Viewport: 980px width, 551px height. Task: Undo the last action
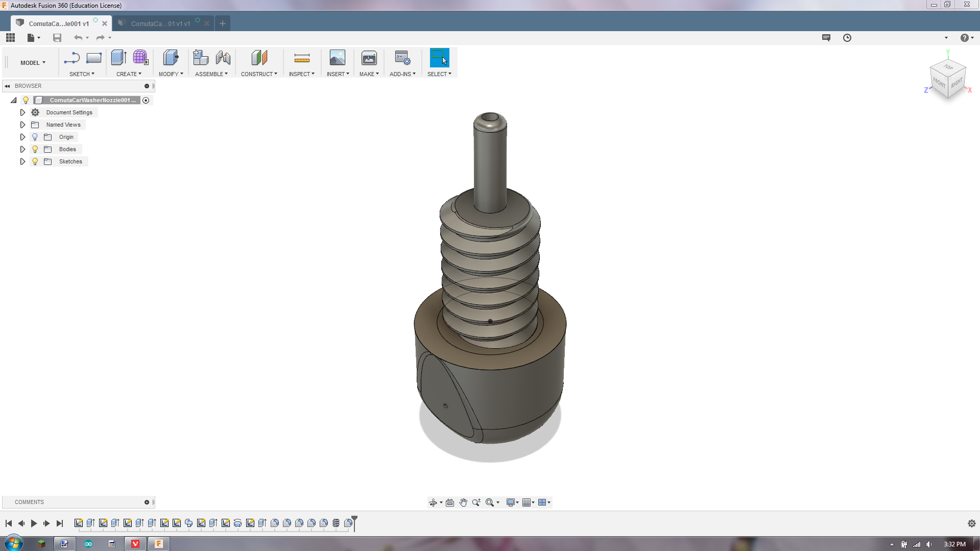(78, 37)
